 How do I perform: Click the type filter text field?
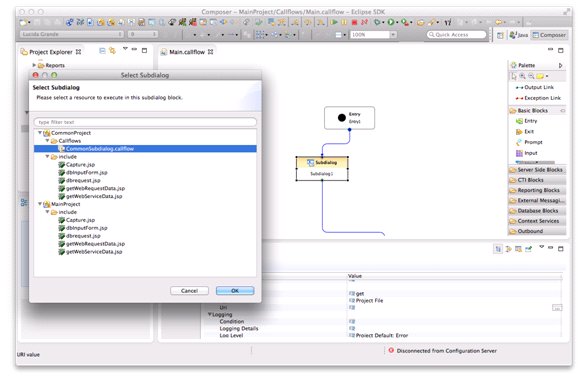145,122
